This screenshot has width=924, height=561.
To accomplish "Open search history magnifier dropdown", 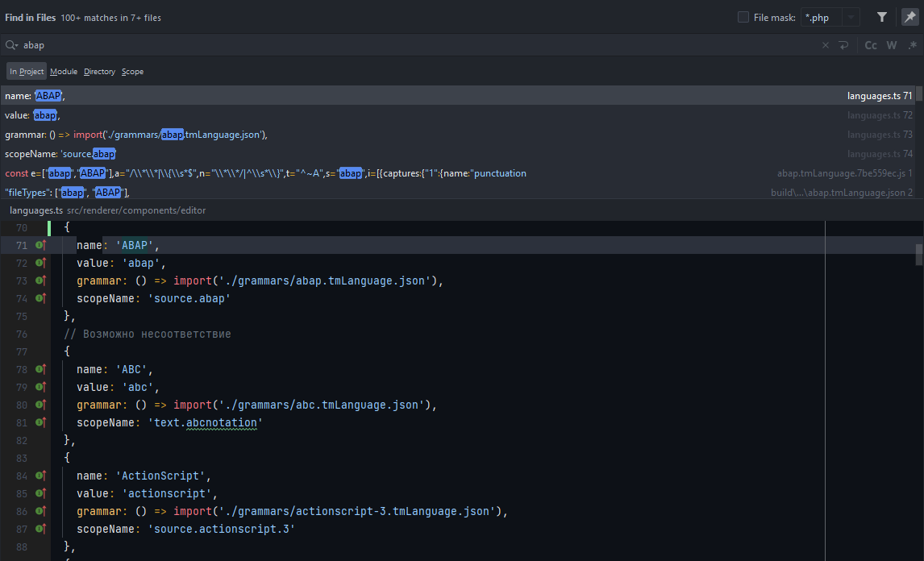I will coord(12,45).
